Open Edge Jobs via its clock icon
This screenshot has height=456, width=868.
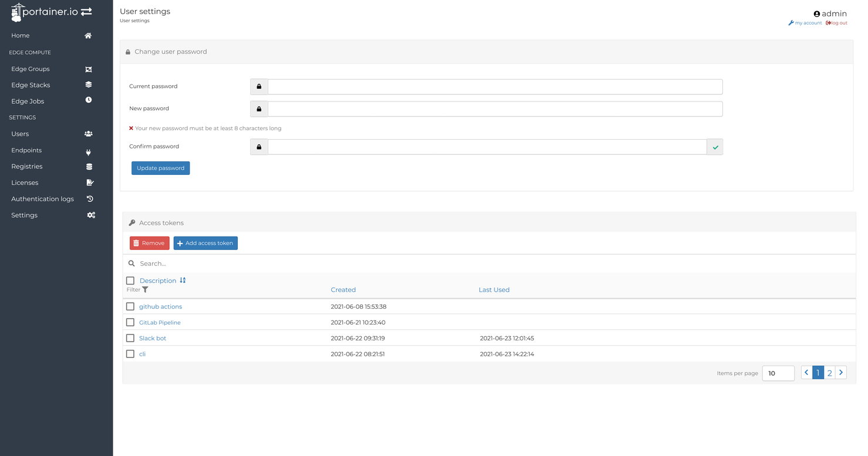click(x=88, y=100)
